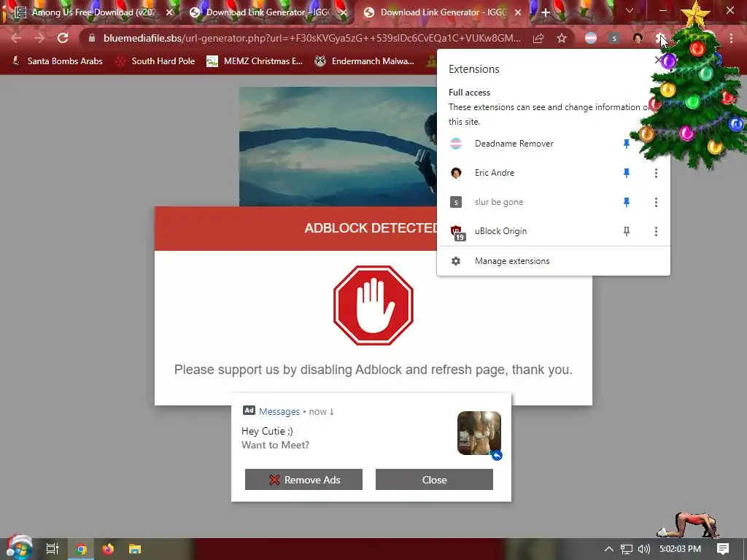Go forward with the browser forward arrow

click(x=39, y=38)
